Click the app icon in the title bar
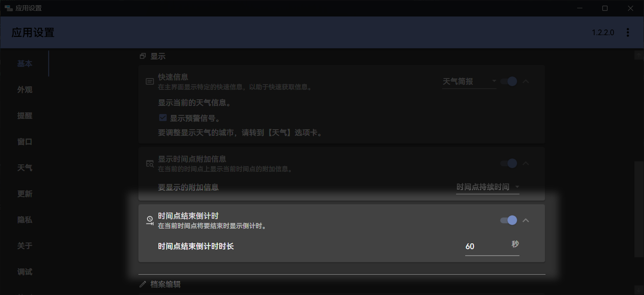This screenshot has width=644, height=295. pyautogui.click(x=10, y=7)
